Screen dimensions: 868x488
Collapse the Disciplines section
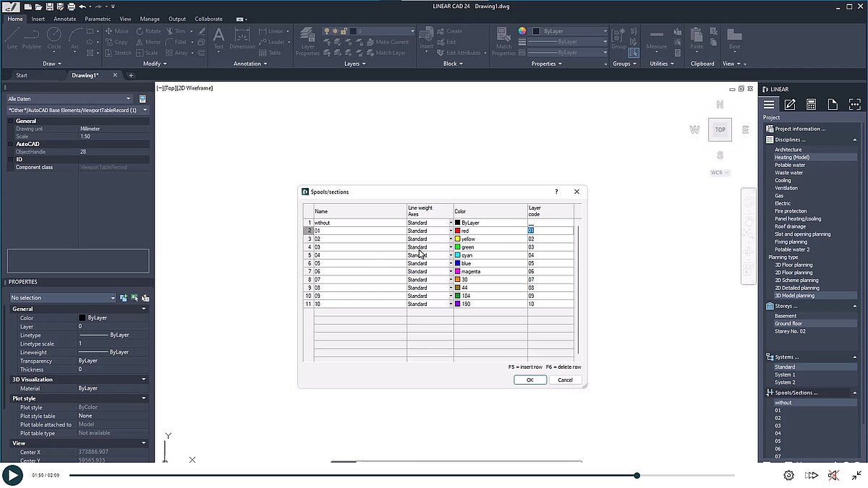coord(854,139)
